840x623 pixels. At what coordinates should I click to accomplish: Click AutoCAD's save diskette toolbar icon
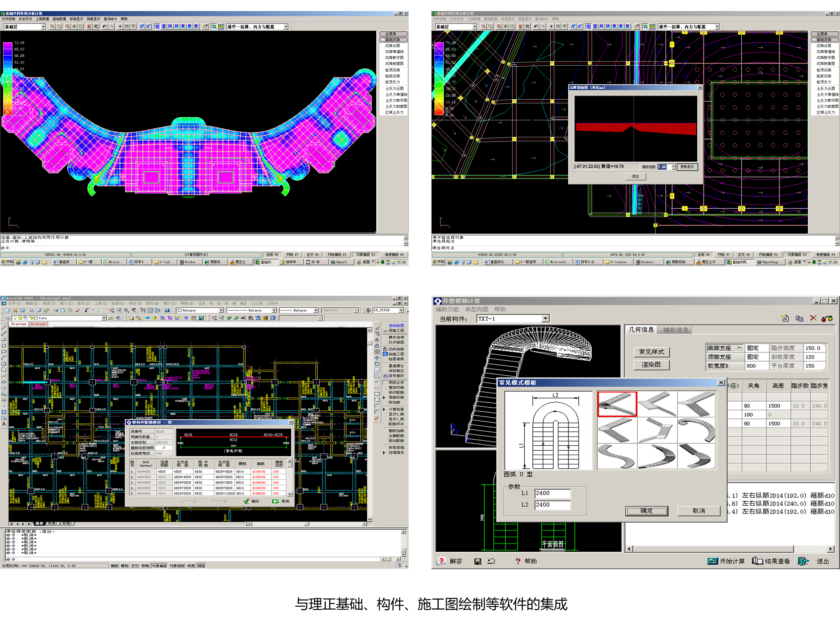click(22, 311)
